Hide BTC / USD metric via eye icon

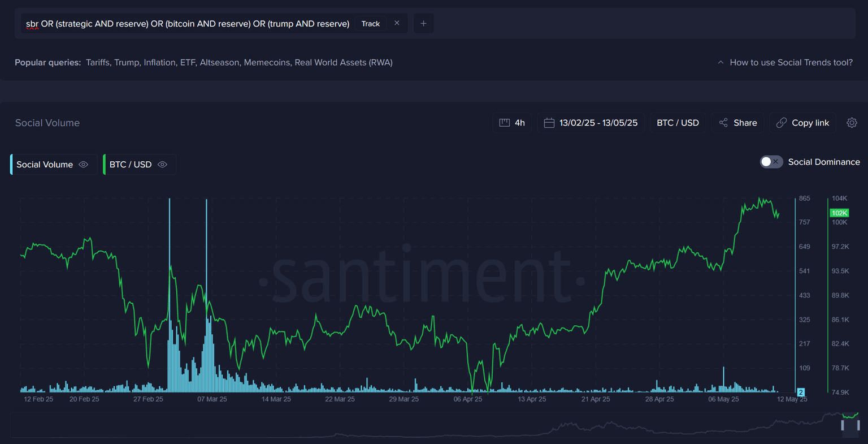click(163, 165)
